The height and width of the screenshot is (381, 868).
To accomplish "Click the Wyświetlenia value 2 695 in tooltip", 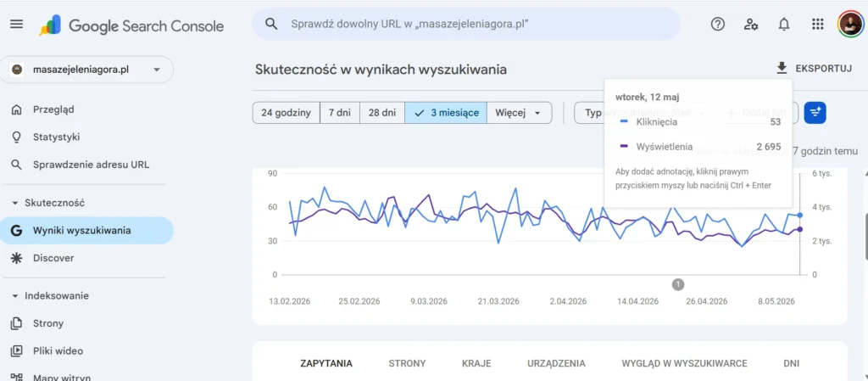I will click(x=768, y=147).
